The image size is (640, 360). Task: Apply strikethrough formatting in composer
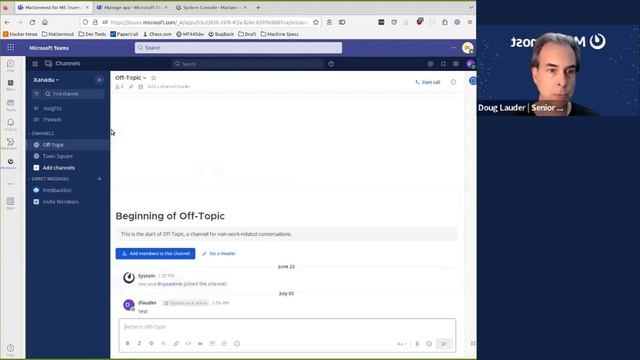(151, 344)
